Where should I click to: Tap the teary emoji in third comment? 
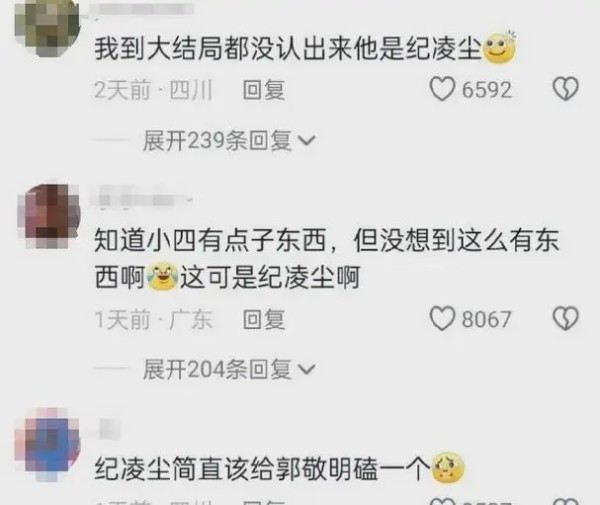(x=448, y=468)
